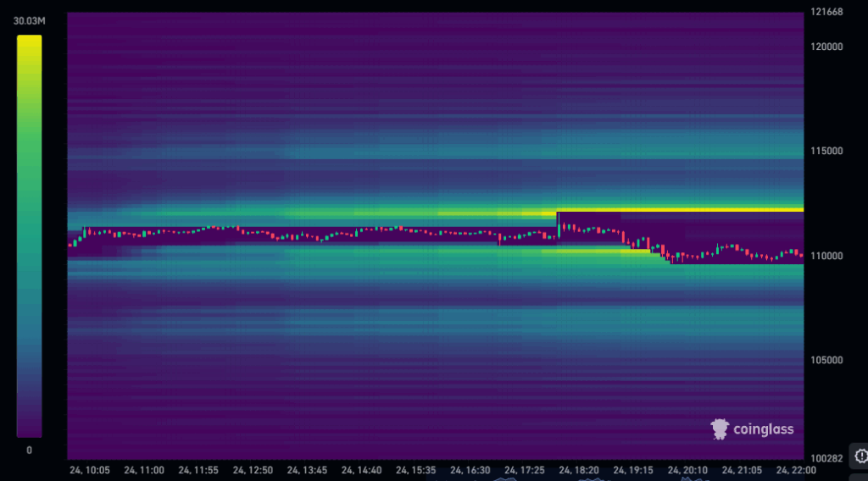Click the 24, 10:05 time axis label

coord(89,469)
